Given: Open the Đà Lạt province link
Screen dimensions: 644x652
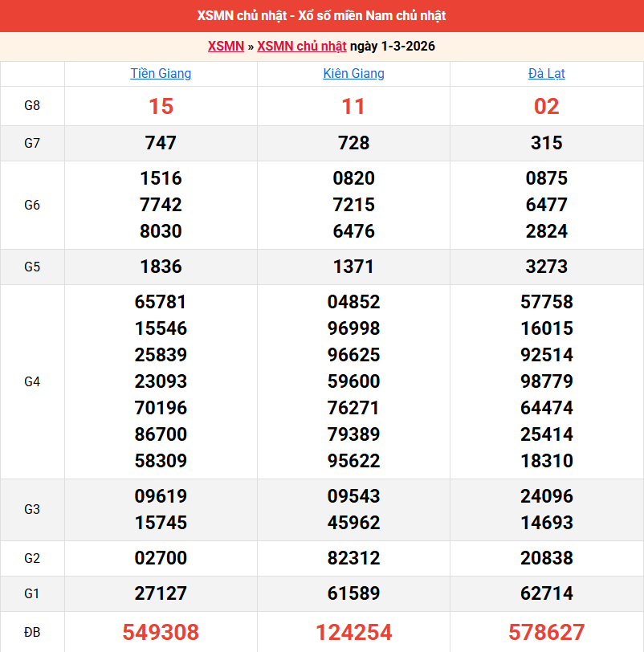Looking at the screenshot, I should (546, 73).
